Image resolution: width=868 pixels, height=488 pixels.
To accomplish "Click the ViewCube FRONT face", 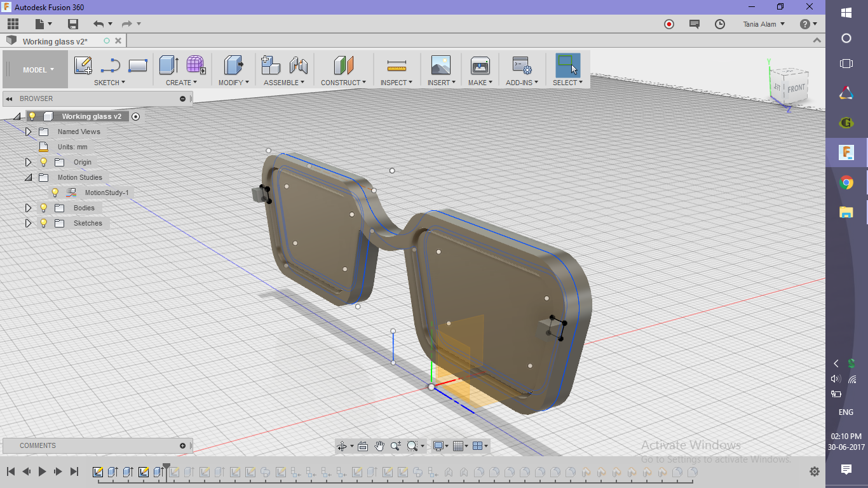I will click(795, 89).
